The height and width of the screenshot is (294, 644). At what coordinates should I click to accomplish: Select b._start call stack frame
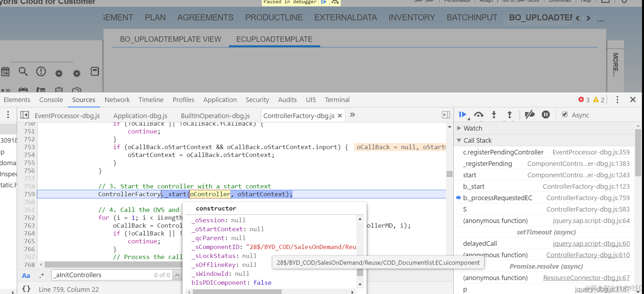point(544,187)
